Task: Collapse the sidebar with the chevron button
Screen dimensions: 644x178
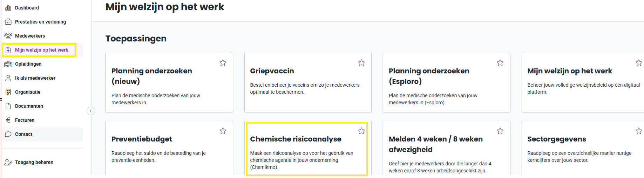Action: pos(91,111)
